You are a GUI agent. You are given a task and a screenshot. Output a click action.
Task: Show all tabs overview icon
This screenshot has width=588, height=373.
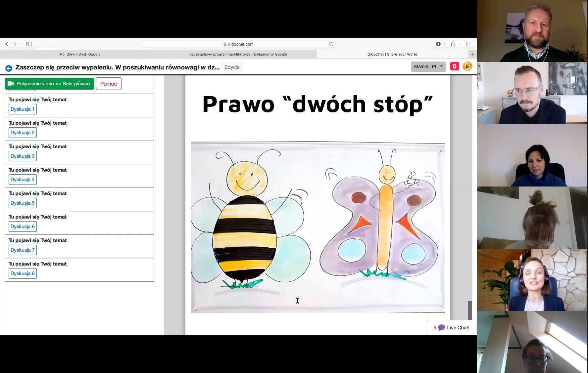tap(468, 44)
